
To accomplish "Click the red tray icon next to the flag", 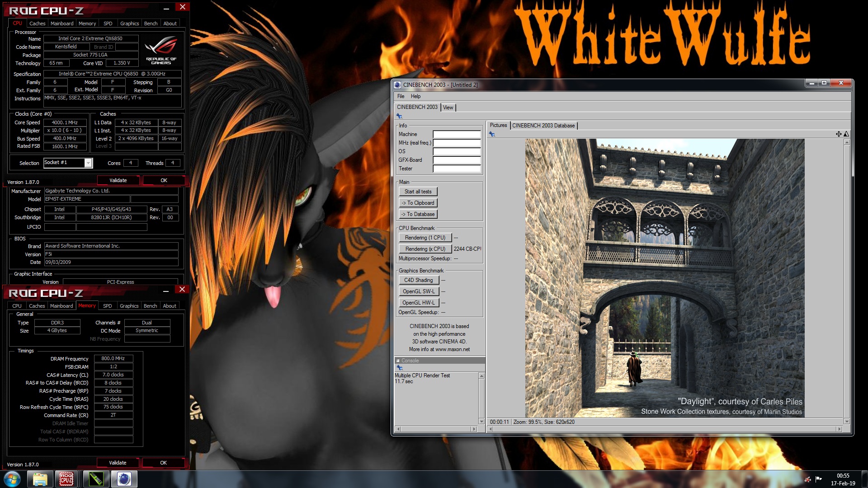I will pyautogui.click(x=807, y=479).
